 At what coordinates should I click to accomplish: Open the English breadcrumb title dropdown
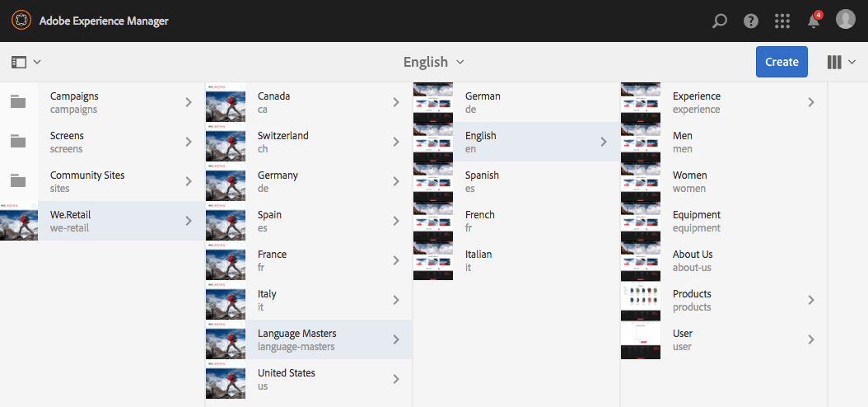pos(433,62)
